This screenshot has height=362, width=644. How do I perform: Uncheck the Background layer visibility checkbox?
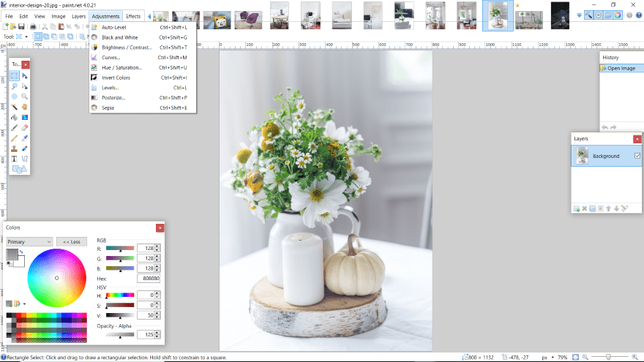(x=637, y=156)
